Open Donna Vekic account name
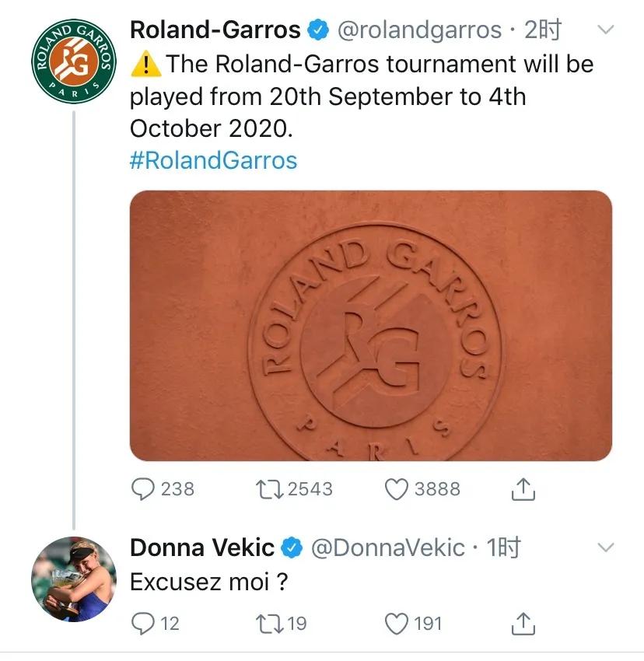This screenshot has width=644, height=661. pos(201,547)
